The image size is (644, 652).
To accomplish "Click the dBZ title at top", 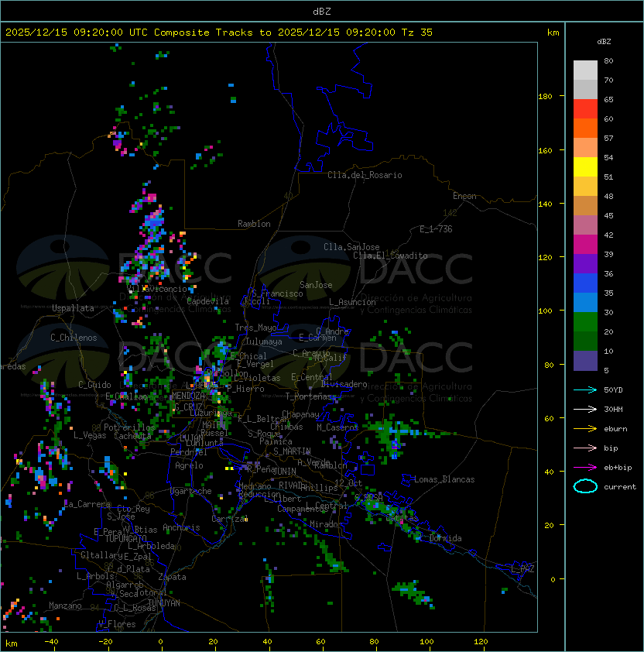I will point(322,11).
